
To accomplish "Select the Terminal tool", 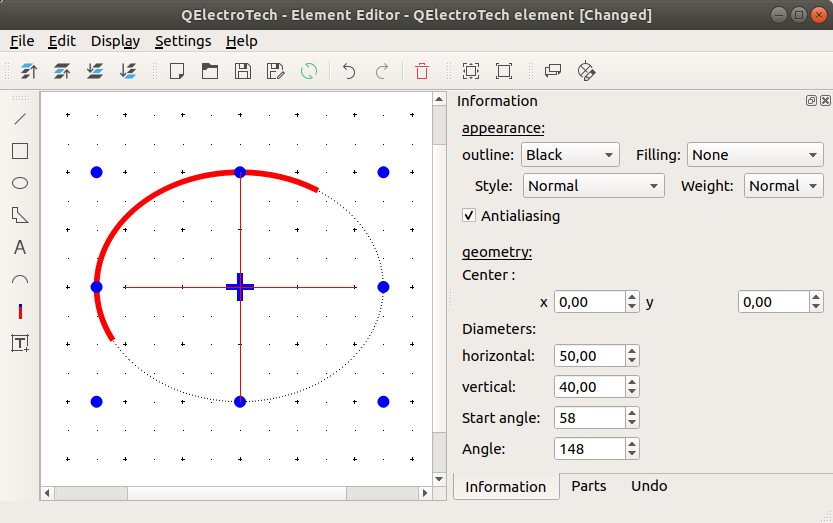I will coord(20,311).
